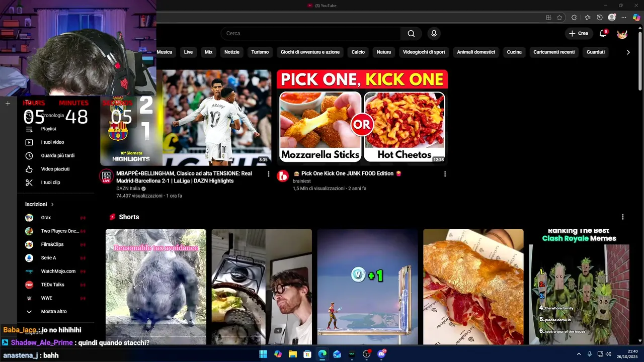Open I tuoi clip in the sidebar
The width and height of the screenshot is (644, 362).
50,183
